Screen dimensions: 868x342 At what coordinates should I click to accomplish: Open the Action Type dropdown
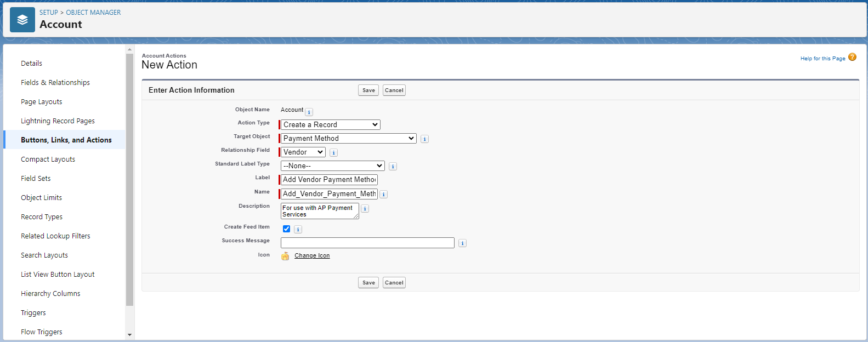[x=331, y=125]
